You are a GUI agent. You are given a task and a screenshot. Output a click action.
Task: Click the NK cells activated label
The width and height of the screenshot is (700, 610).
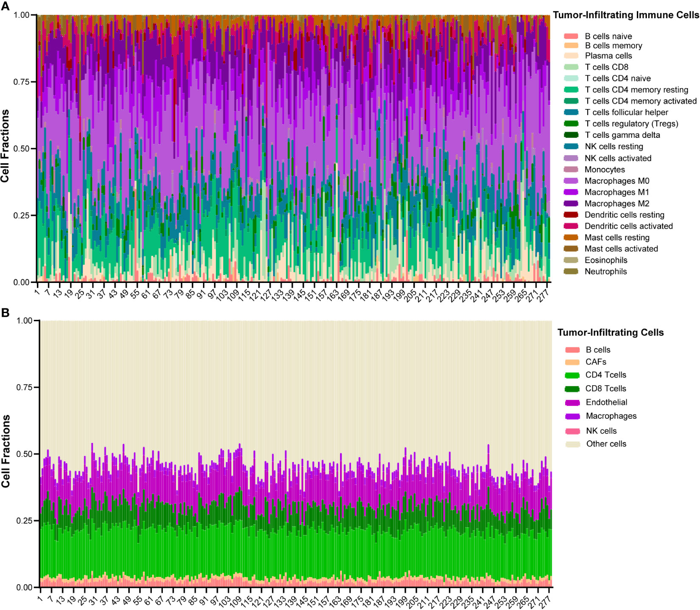click(618, 158)
